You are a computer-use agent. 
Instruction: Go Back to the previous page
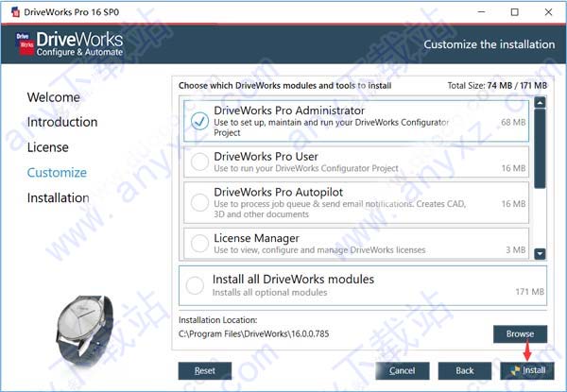click(465, 370)
